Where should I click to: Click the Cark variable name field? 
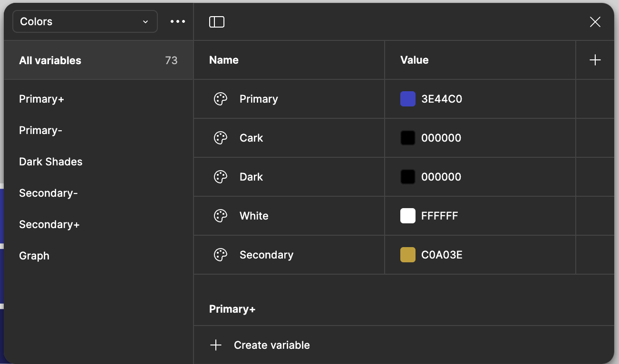pos(251,138)
